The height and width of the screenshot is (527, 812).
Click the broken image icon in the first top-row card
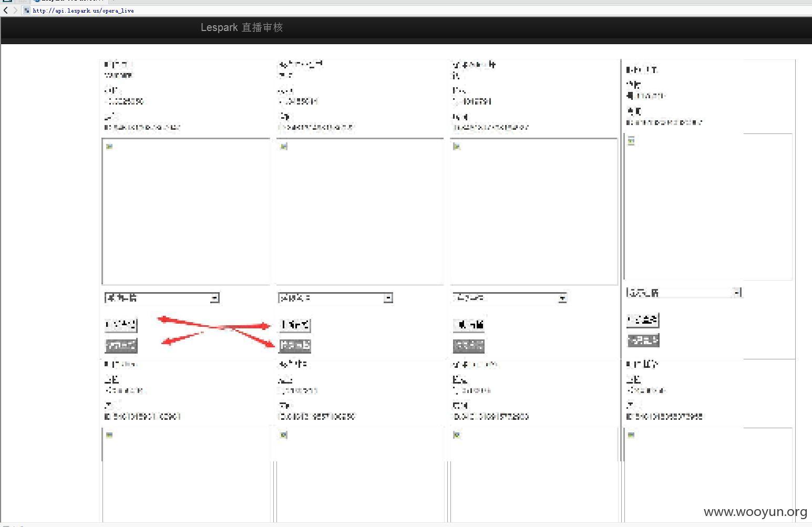coord(109,146)
